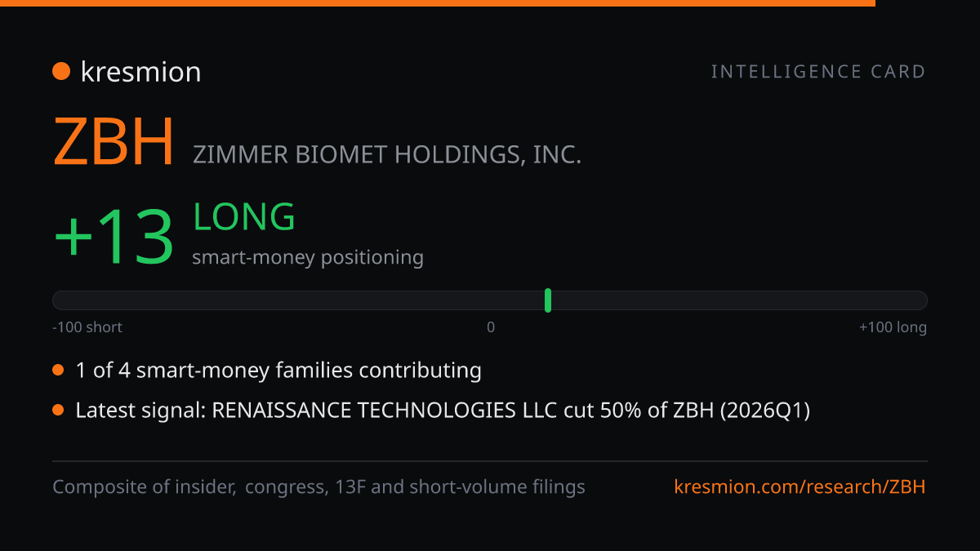Click the +100 long scale label
The image size is (980, 551).
click(893, 327)
